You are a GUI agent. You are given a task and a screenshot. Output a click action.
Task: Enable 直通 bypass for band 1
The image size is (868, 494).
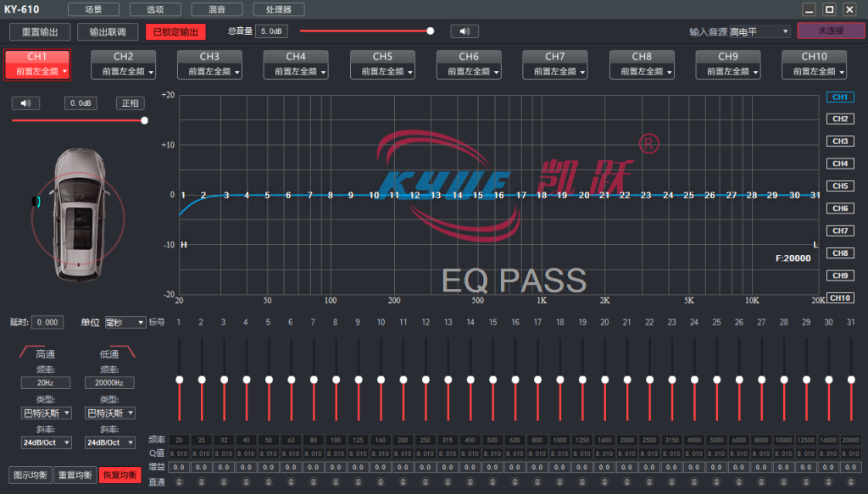(x=179, y=482)
